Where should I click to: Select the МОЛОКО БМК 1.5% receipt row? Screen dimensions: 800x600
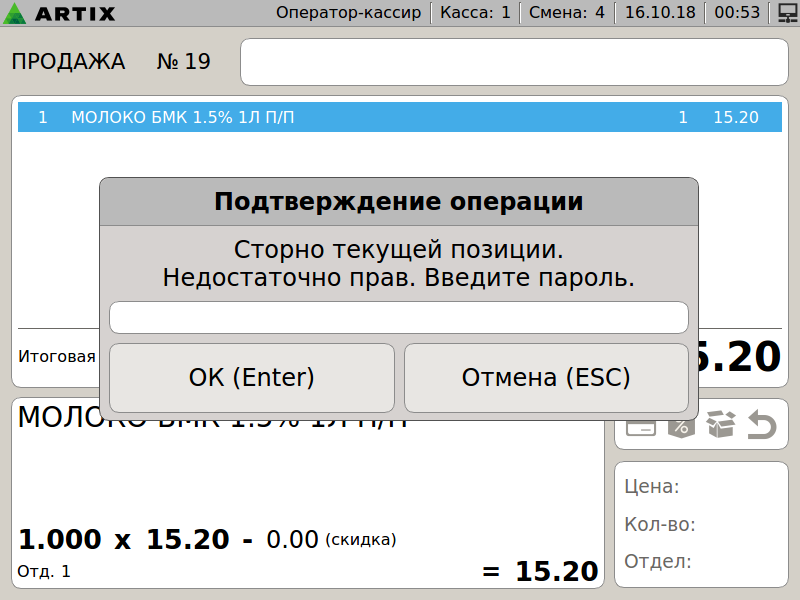[398, 117]
